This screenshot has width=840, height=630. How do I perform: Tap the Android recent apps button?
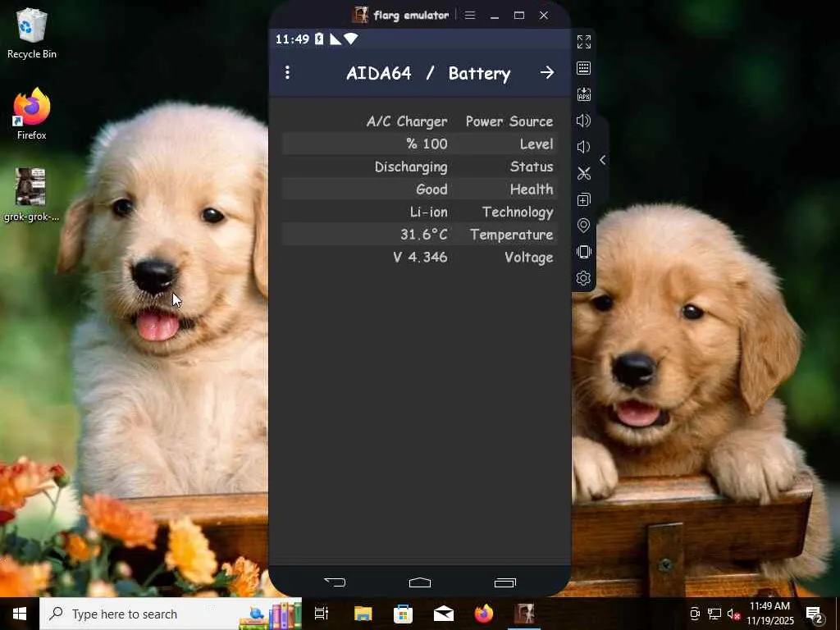point(504,582)
